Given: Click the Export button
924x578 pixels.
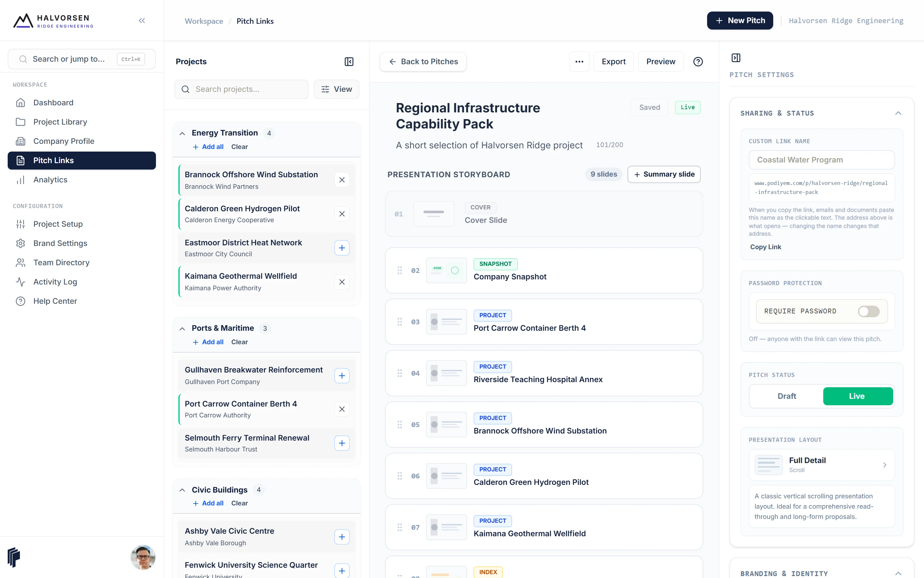Looking at the screenshot, I should [x=613, y=62].
